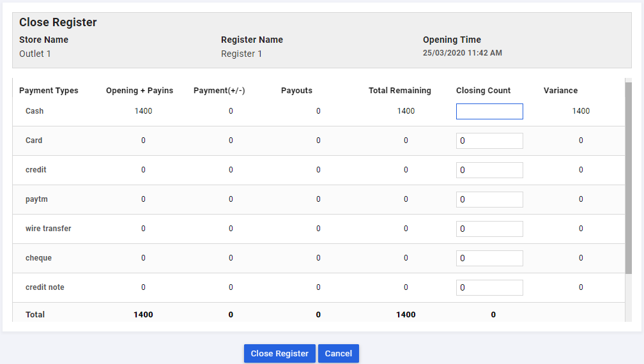Edit the Card closing count field
This screenshot has height=364, width=644.
tap(489, 140)
